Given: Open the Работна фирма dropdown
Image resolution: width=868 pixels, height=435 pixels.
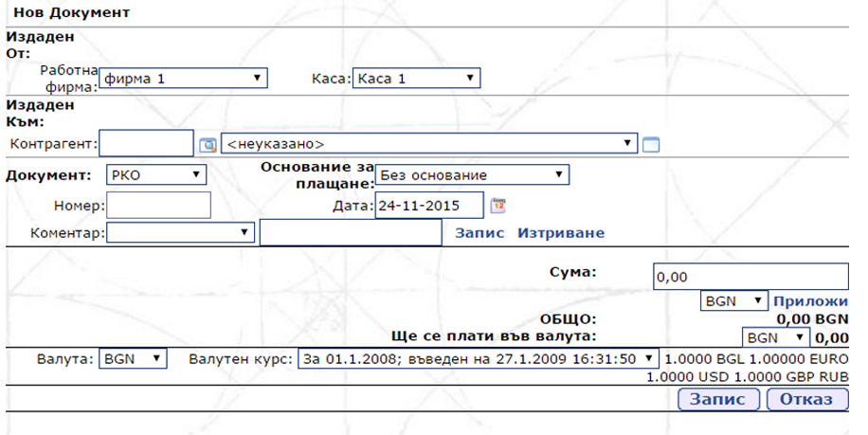Looking at the screenshot, I should click(183, 78).
